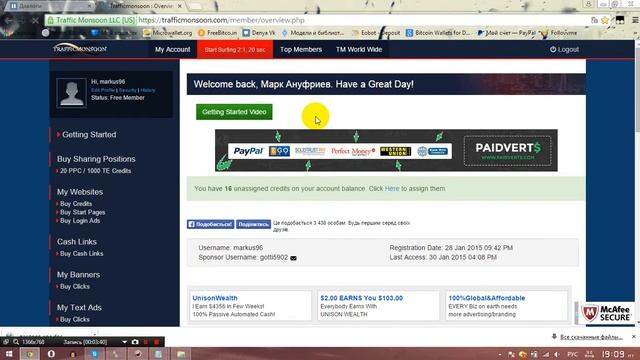Open the My Websites section
The width and height of the screenshot is (640, 360).
[x=80, y=192]
